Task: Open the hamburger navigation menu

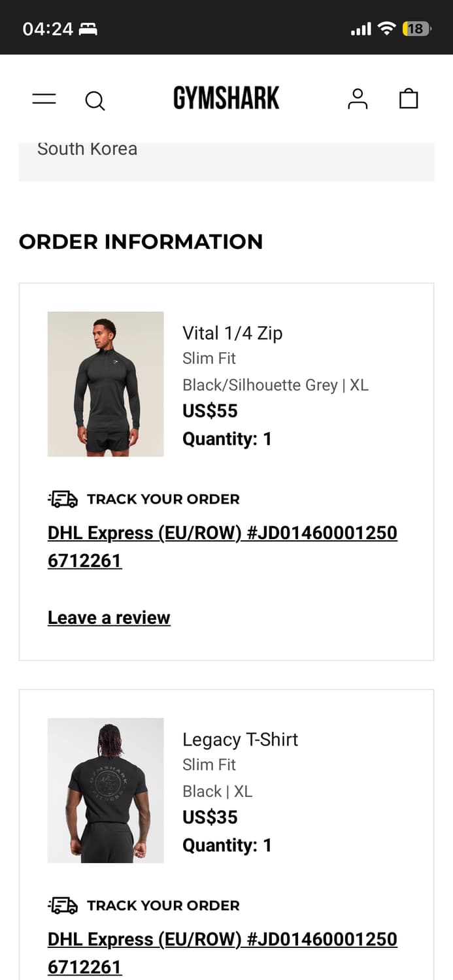Action: pos(43,99)
